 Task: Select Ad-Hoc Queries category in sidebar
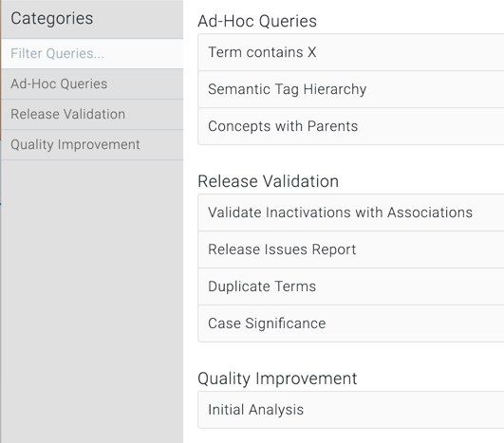tap(92, 83)
